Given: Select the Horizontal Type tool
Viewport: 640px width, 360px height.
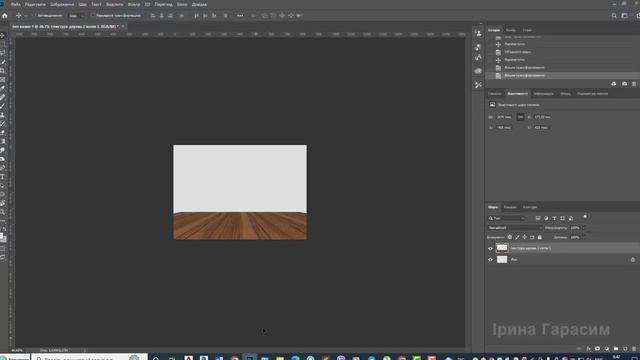Looking at the screenshot, I should [x=2, y=177].
